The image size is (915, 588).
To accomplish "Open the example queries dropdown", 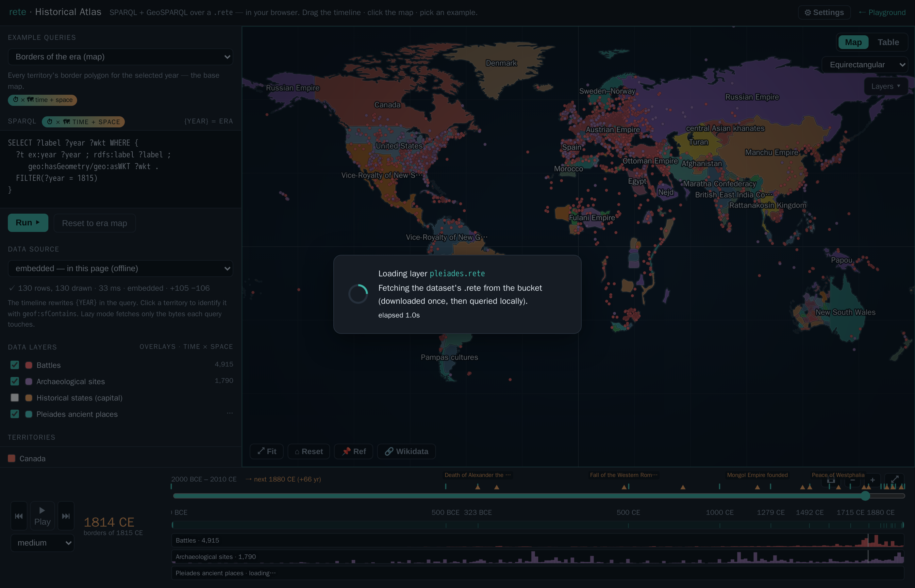I will (x=120, y=57).
